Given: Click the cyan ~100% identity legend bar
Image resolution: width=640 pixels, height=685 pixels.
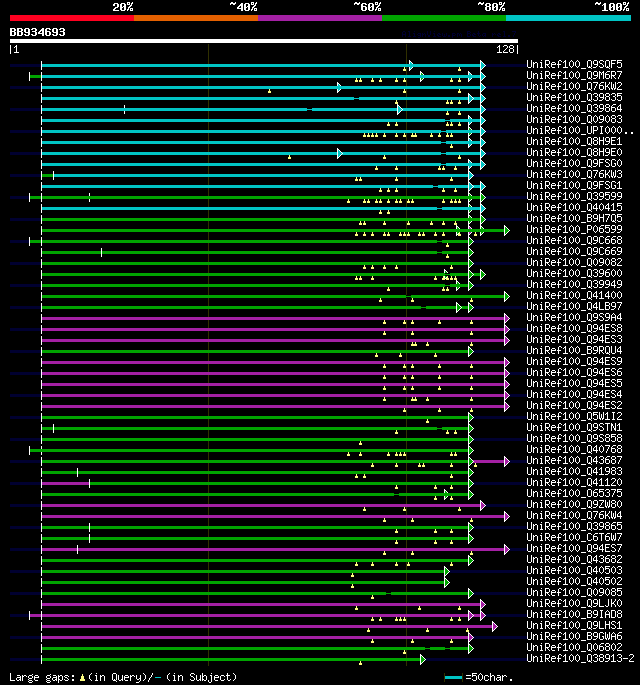Looking at the screenshot, I should (568, 18).
